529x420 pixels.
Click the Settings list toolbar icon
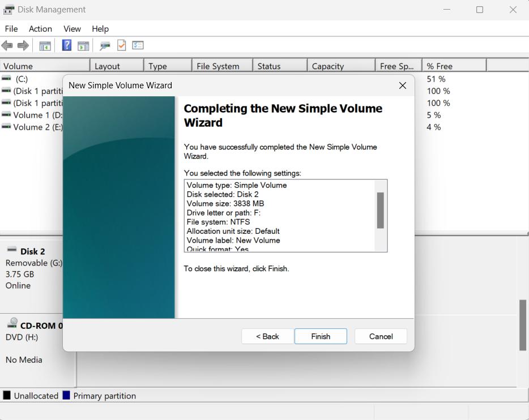(138, 46)
